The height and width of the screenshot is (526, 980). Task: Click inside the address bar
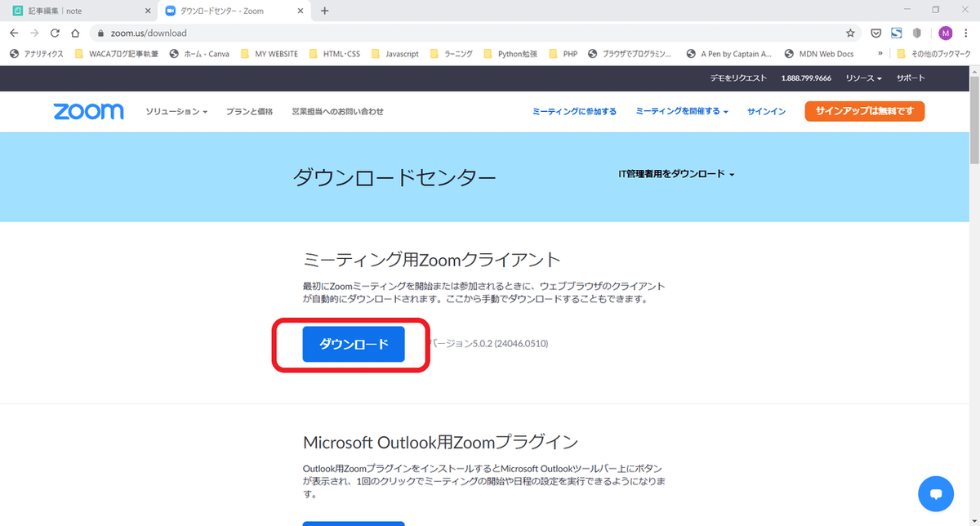click(245, 33)
